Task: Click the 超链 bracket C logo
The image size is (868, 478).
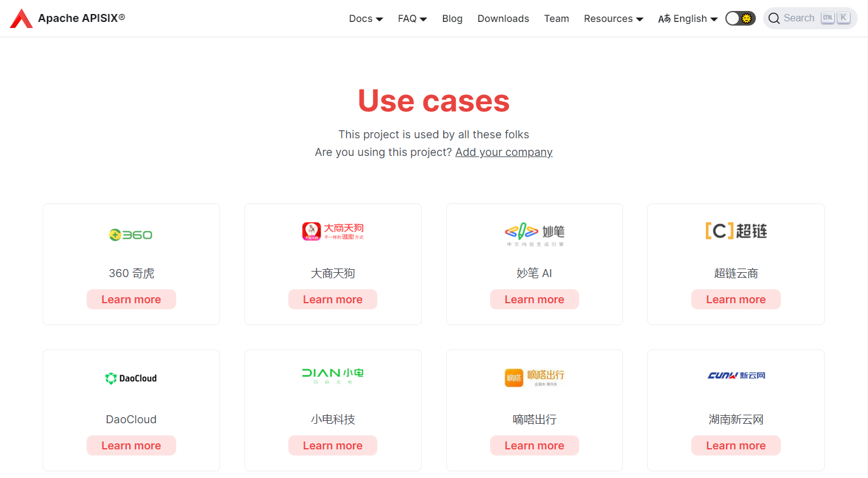Action: click(x=736, y=231)
